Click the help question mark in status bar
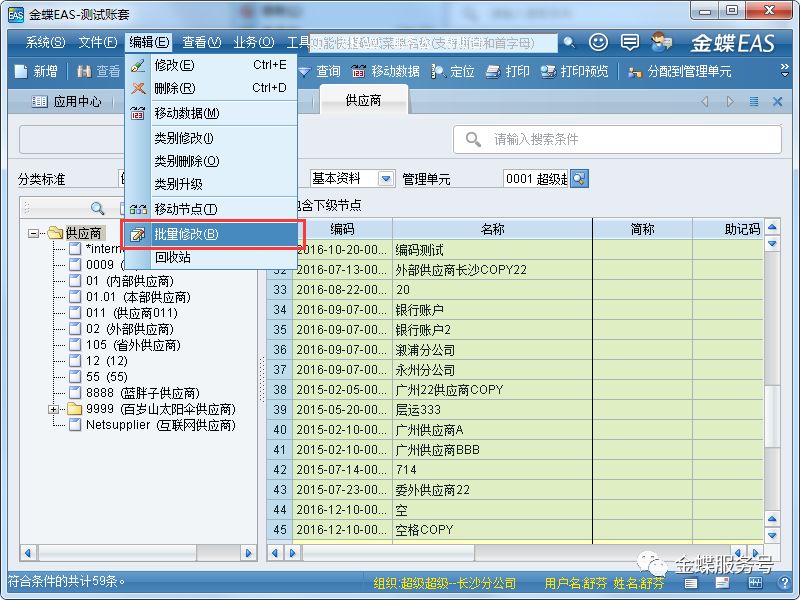The width and height of the screenshot is (800, 600). pos(785,583)
